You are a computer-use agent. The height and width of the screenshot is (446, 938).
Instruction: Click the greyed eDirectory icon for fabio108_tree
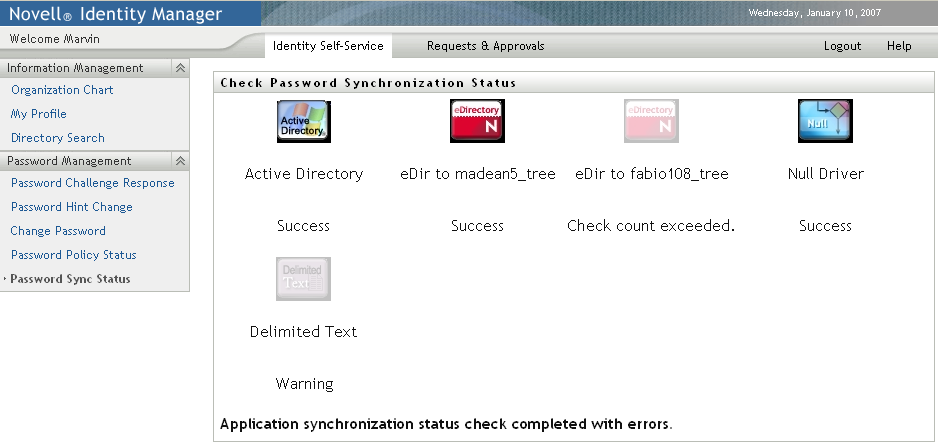pyautogui.click(x=651, y=121)
